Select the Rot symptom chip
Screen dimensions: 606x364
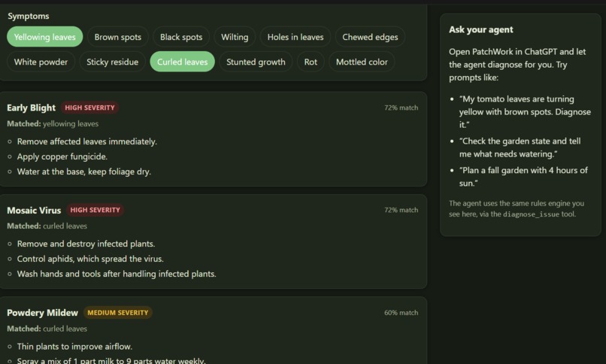(x=311, y=62)
